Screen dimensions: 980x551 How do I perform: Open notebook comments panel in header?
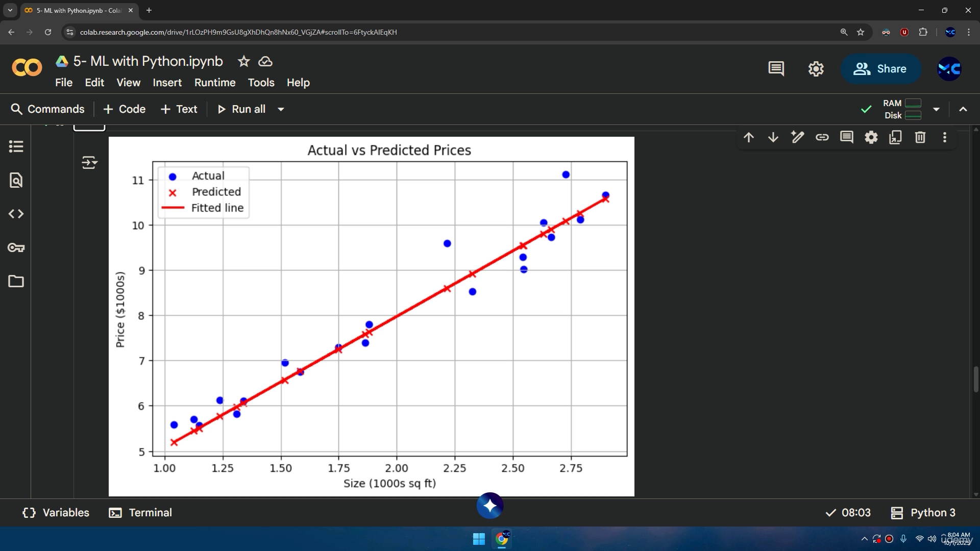776,69
